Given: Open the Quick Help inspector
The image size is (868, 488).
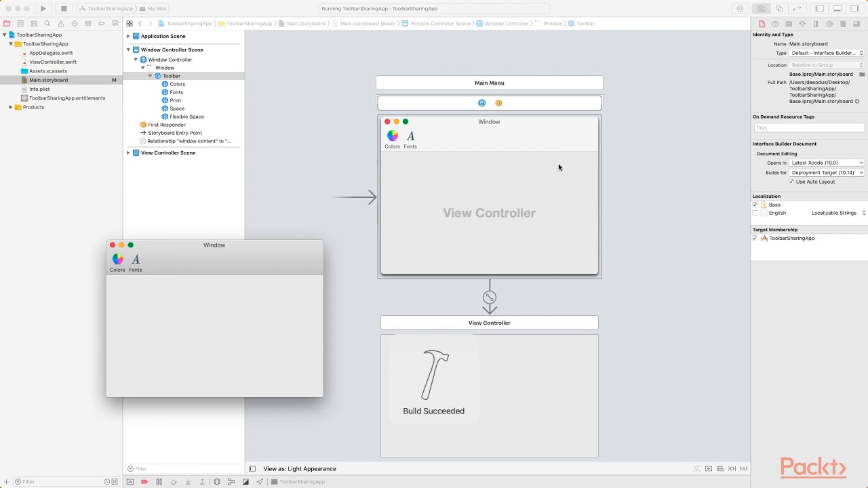Looking at the screenshot, I should point(775,24).
